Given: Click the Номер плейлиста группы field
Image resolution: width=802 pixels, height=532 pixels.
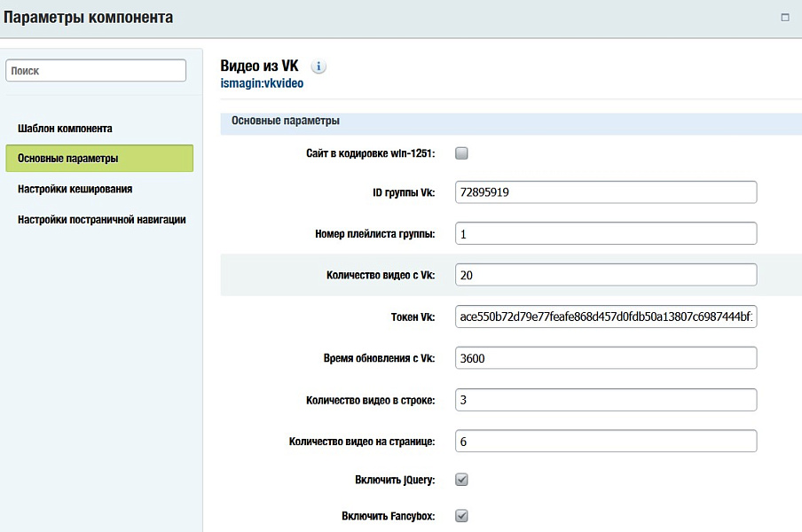Looking at the screenshot, I should [605, 233].
